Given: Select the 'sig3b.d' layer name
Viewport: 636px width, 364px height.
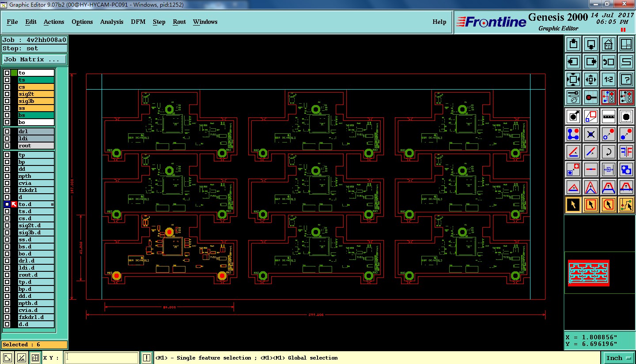Looking at the screenshot, I should pyautogui.click(x=36, y=233).
